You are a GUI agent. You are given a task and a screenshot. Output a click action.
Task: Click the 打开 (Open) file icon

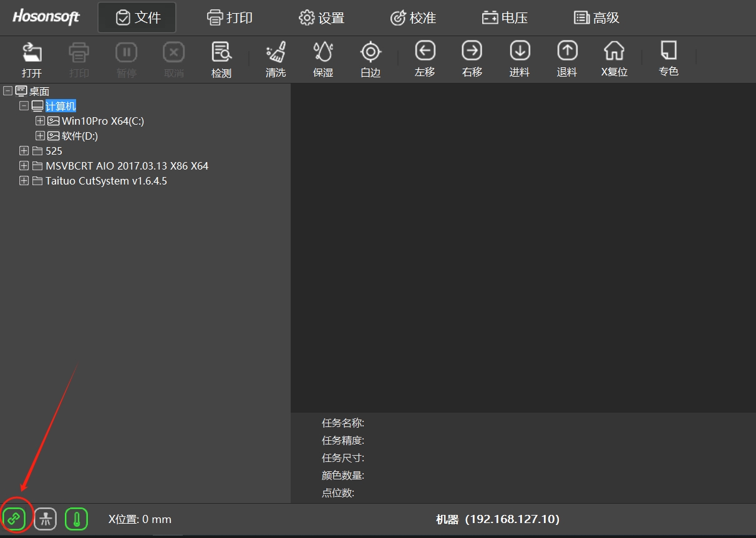click(x=32, y=53)
